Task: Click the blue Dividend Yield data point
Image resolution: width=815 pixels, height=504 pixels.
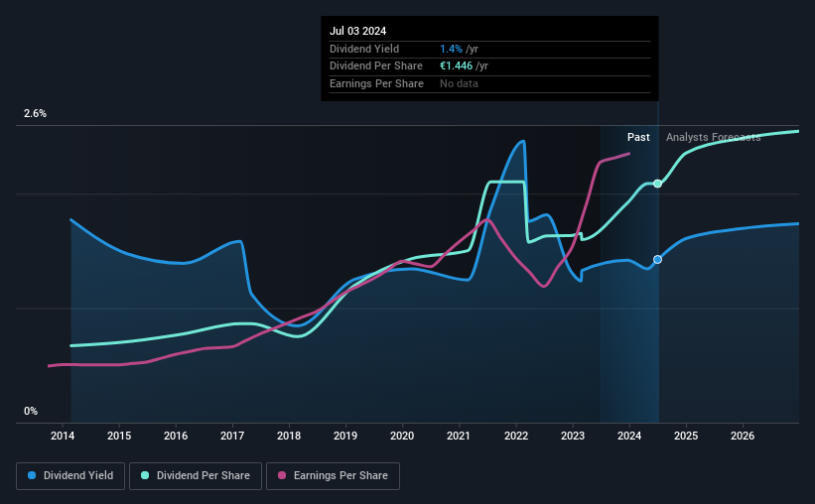Action: point(657,259)
